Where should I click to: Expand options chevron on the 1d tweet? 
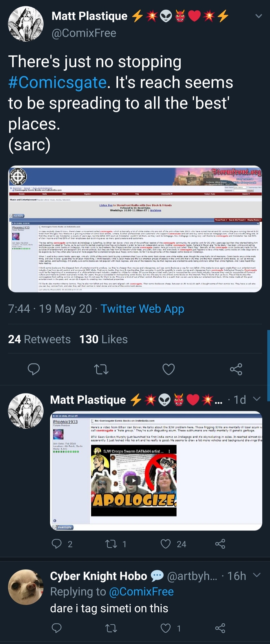(x=257, y=399)
